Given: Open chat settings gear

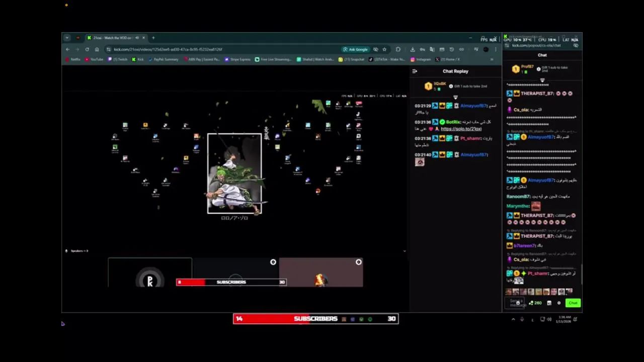Looking at the screenshot, I should (558, 303).
